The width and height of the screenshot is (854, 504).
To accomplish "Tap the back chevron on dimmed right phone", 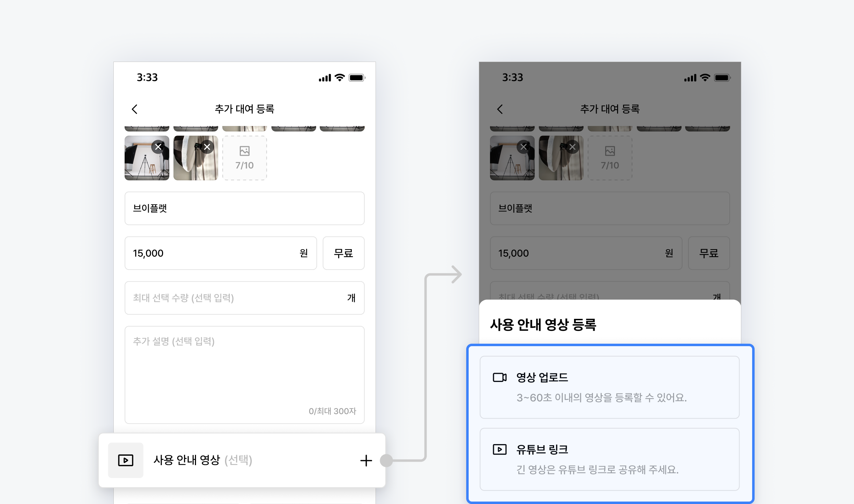I will click(x=500, y=109).
